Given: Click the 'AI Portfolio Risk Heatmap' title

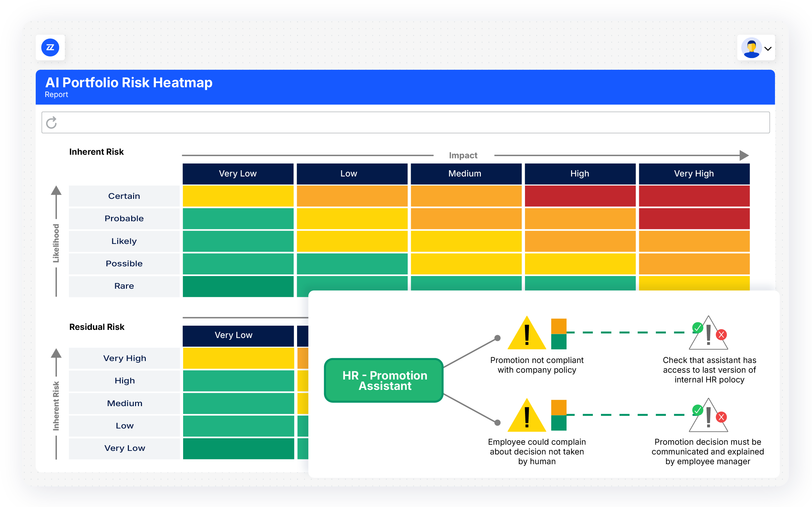Looking at the screenshot, I should click(129, 82).
